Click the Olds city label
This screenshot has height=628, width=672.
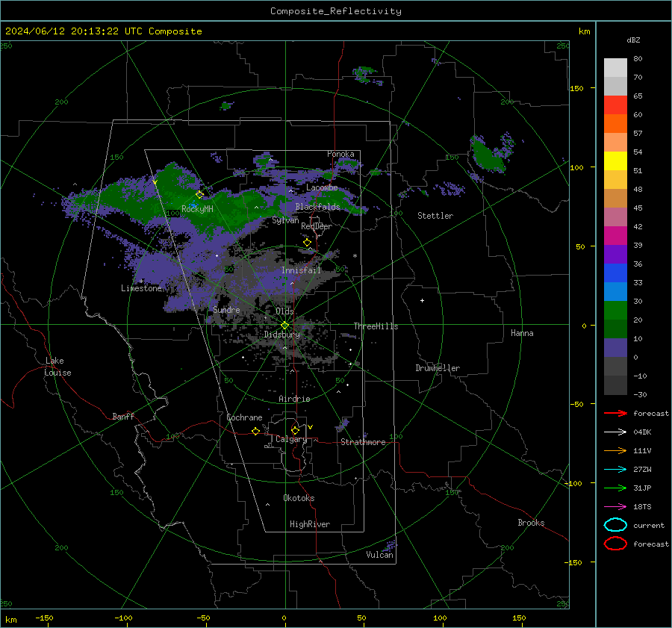284,311
